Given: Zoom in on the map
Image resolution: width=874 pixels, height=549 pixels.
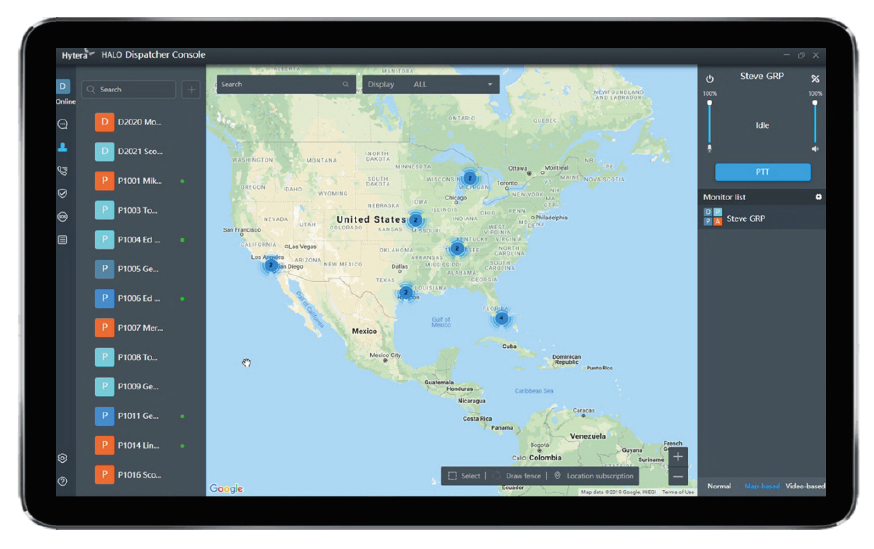Looking at the screenshot, I should point(678,457).
